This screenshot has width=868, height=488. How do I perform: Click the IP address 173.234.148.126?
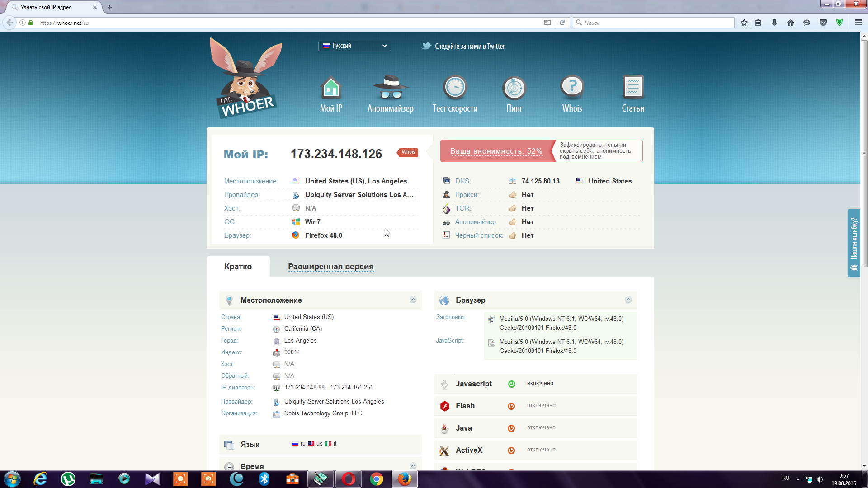pyautogui.click(x=336, y=154)
